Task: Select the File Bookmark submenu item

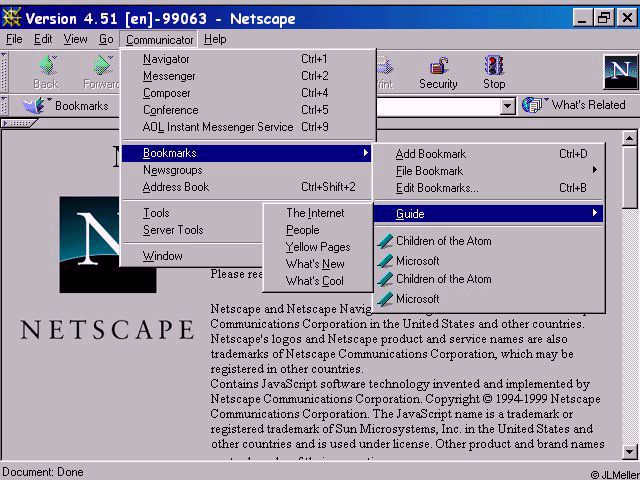Action: tap(488, 171)
